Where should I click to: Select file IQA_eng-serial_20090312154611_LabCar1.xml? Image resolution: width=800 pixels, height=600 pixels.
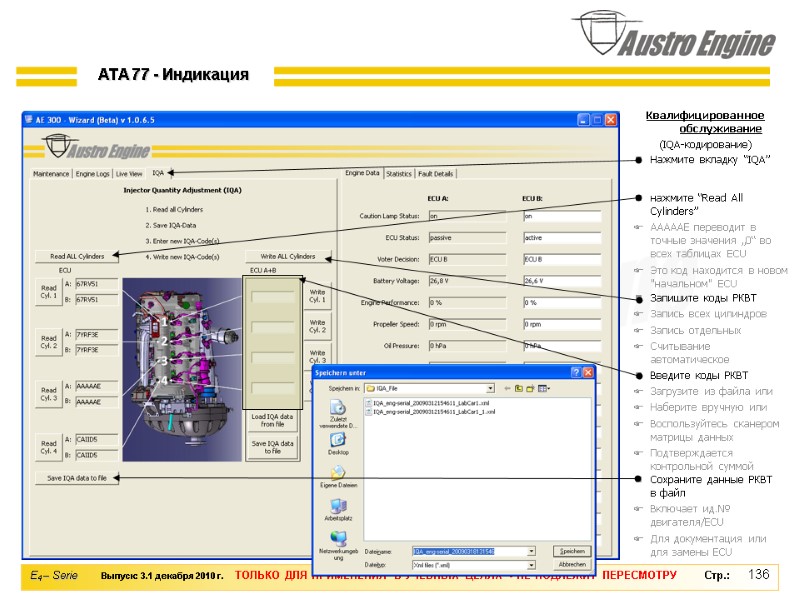click(x=428, y=403)
